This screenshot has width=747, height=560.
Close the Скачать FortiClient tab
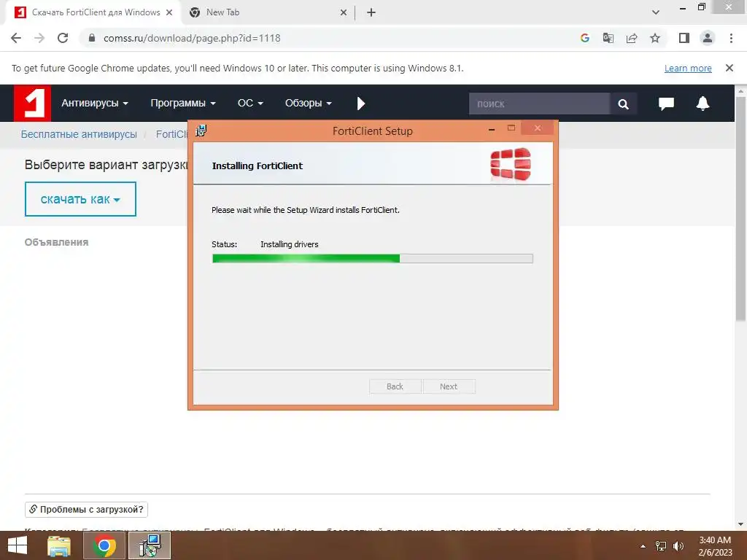[169, 12]
